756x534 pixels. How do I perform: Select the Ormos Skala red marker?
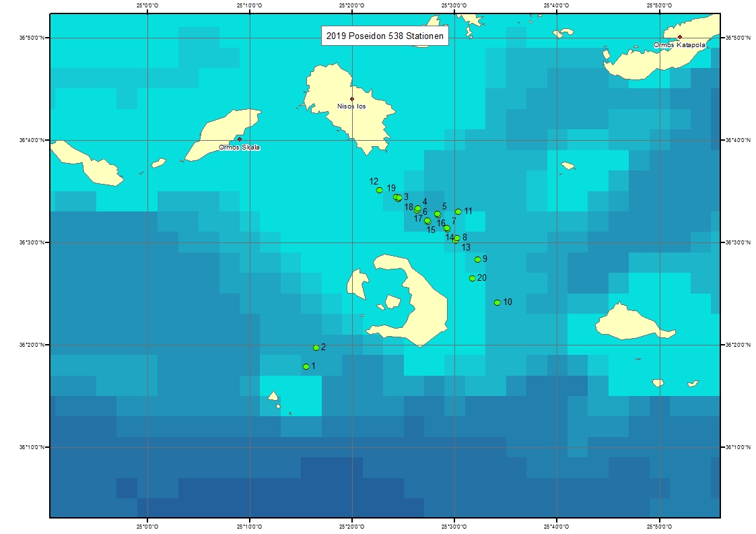[x=240, y=139]
